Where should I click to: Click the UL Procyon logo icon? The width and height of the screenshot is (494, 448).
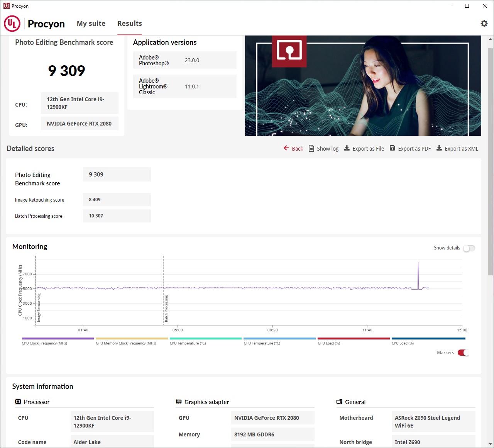(12, 24)
